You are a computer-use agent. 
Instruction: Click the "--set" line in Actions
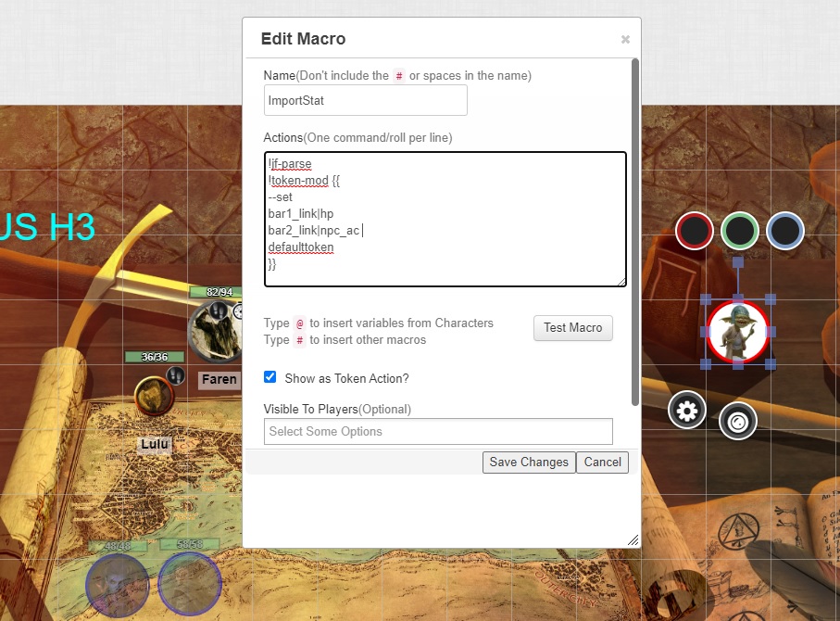click(x=281, y=196)
